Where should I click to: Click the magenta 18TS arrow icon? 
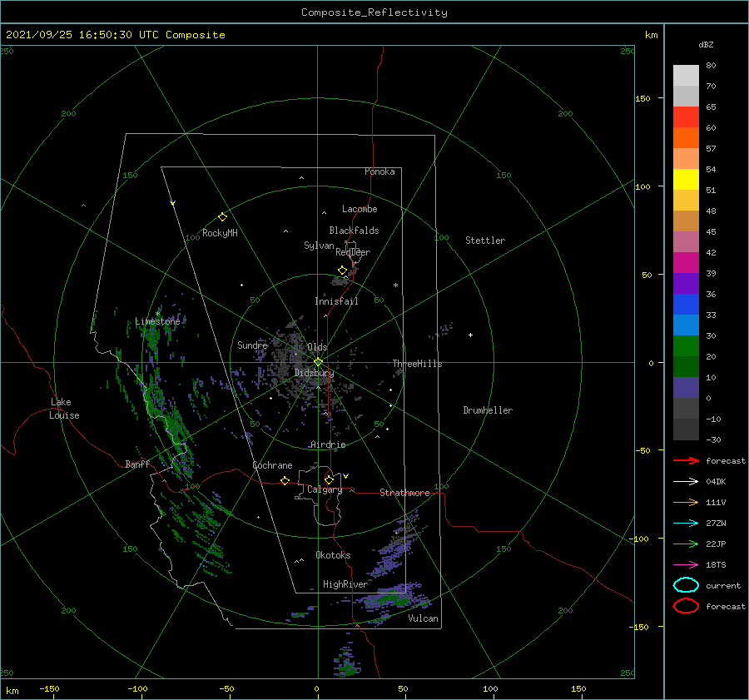pos(686,565)
